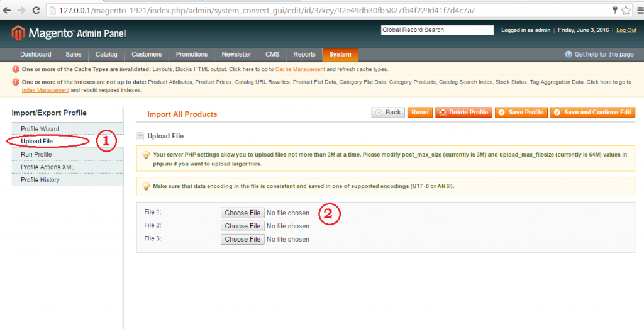644x329 pixels.
Task: Open the CMS menu
Action: click(272, 54)
